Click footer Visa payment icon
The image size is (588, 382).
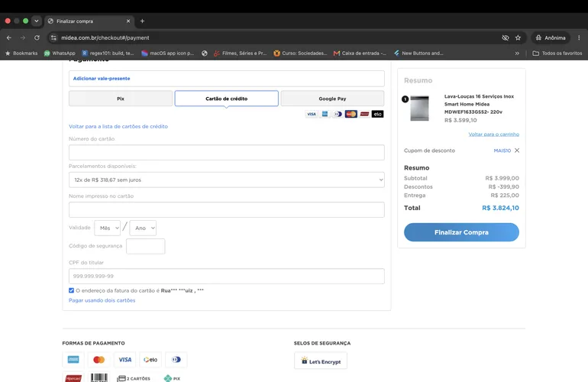coord(125,360)
